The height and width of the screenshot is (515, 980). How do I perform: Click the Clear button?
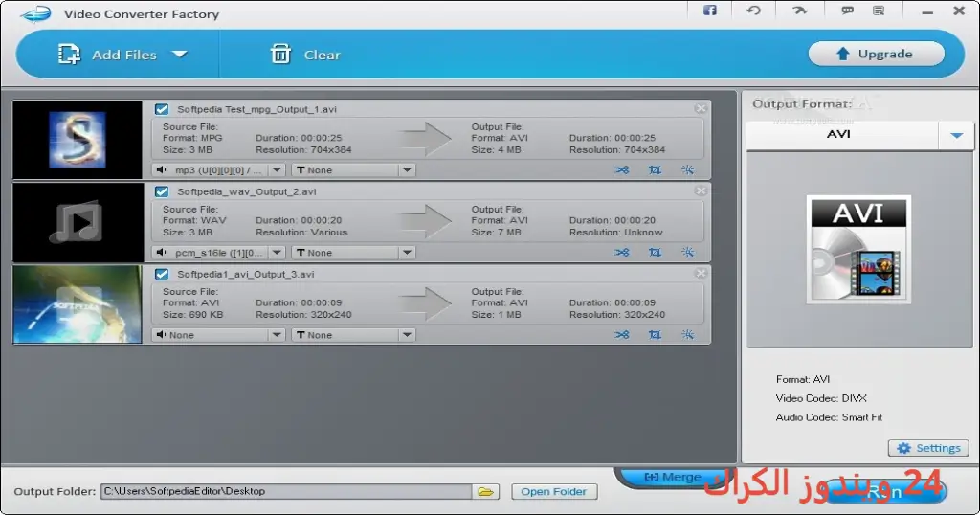305,55
